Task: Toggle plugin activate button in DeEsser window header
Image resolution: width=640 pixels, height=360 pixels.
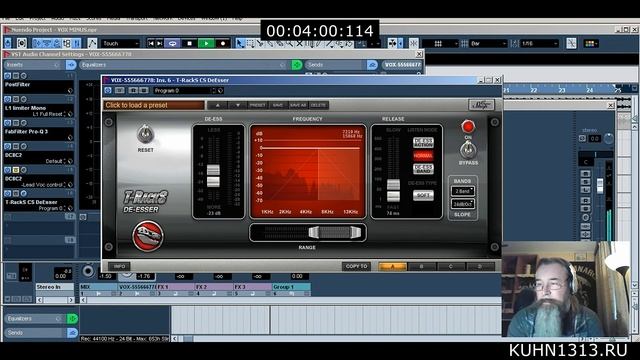Action: click(x=108, y=91)
